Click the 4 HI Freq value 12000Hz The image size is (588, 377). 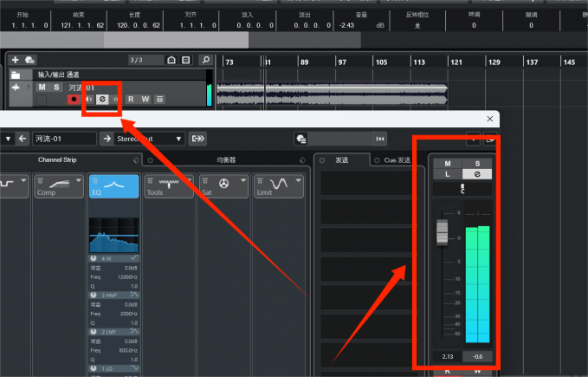pyautogui.click(x=127, y=276)
